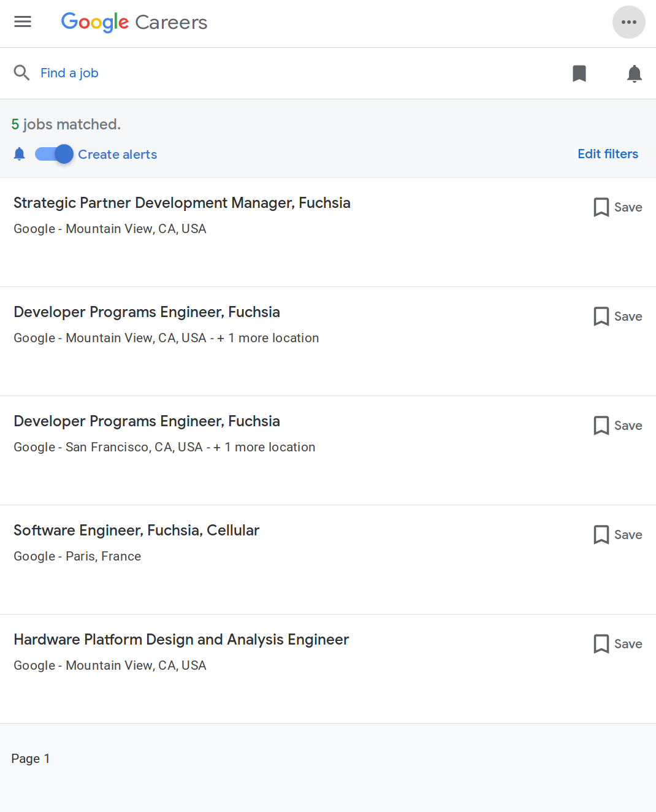Open job alerts bell icon in search bar

click(x=635, y=74)
